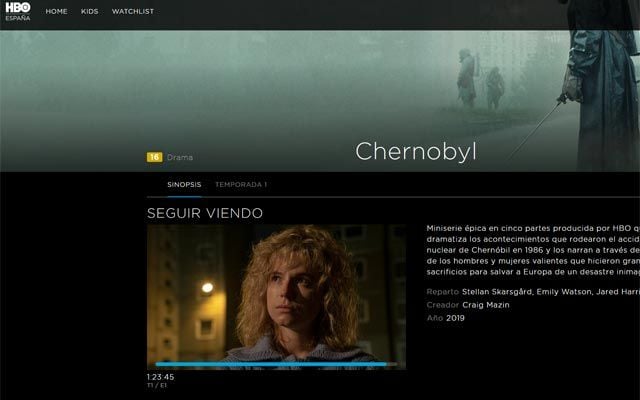Screen dimensions: 640x400
Task: Open the episode titled 1:23:45
Action: click(x=160, y=377)
